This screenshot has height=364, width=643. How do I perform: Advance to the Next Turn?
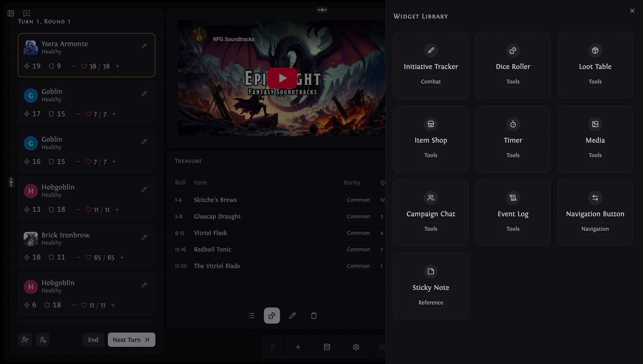[132, 340]
